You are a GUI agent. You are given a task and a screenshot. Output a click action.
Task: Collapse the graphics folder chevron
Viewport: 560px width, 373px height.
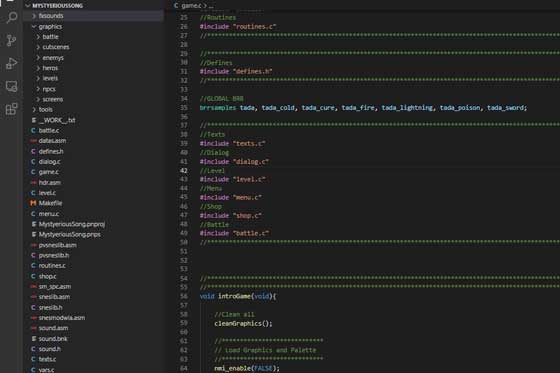(x=34, y=26)
